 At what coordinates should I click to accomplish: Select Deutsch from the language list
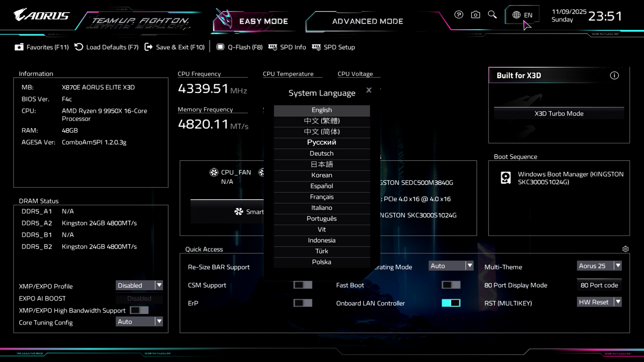[322, 154]
